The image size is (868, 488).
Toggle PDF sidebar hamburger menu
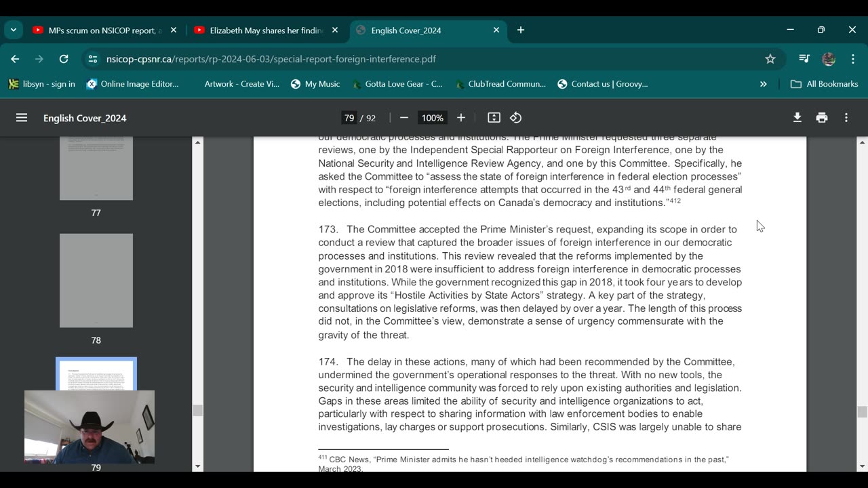coord(22,118)
